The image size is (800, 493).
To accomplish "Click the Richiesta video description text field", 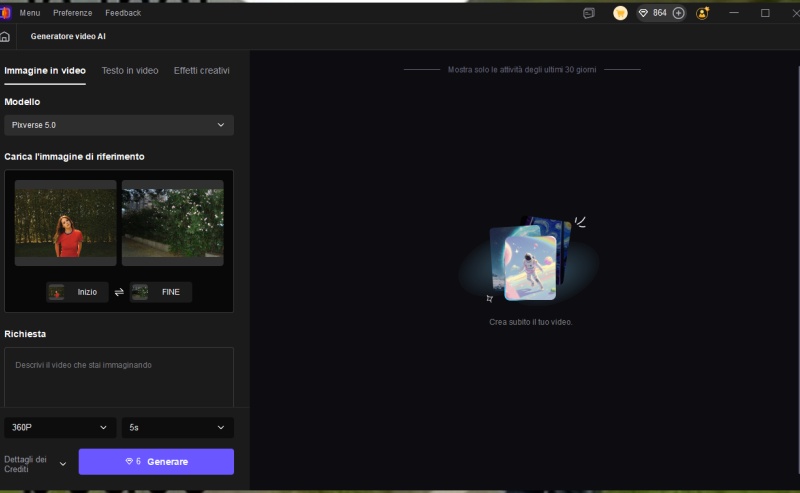I will 119,376.
